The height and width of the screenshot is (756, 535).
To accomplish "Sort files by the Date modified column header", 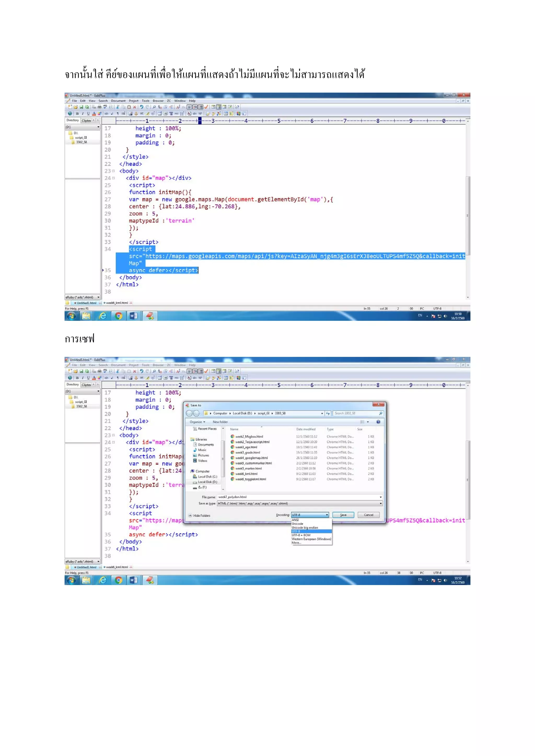I will point(306,429).
